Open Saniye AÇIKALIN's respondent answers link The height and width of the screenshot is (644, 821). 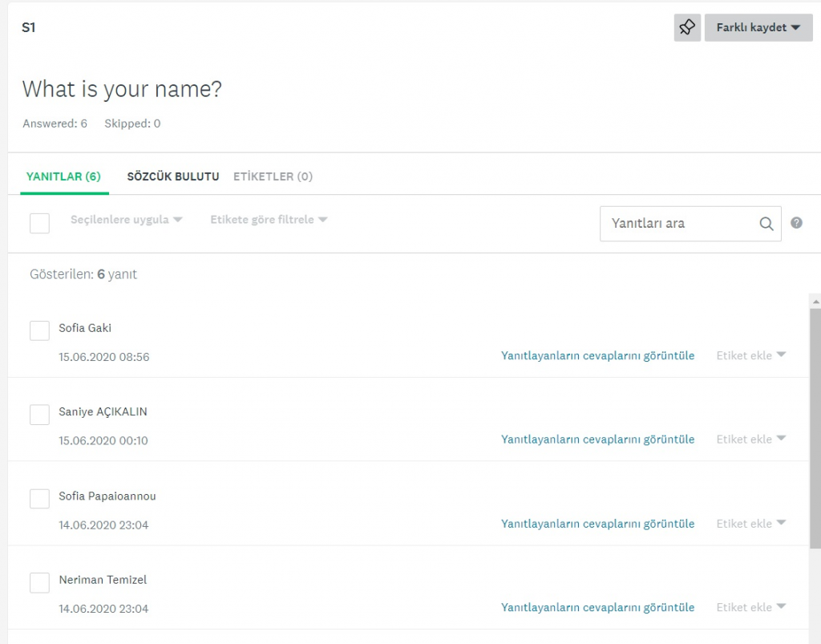[597, 439]
